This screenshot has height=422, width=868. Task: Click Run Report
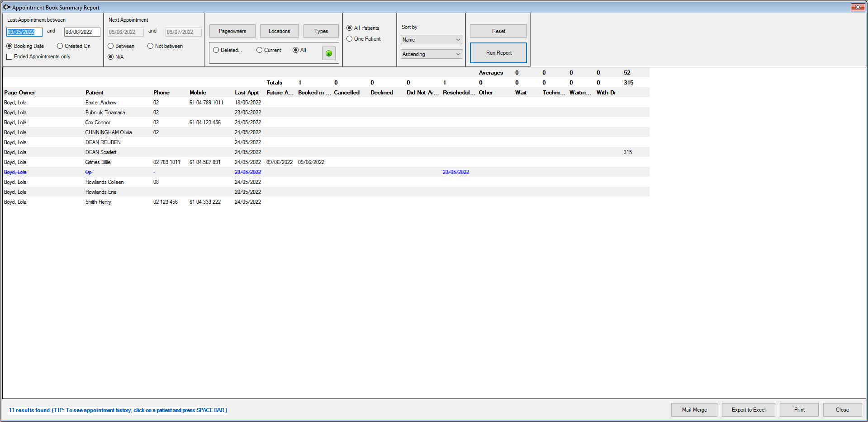click(x=498, y=53)
